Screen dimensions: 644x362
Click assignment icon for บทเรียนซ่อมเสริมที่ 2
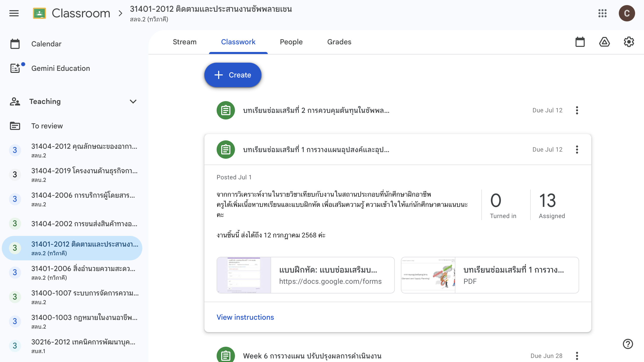point(226,110)
